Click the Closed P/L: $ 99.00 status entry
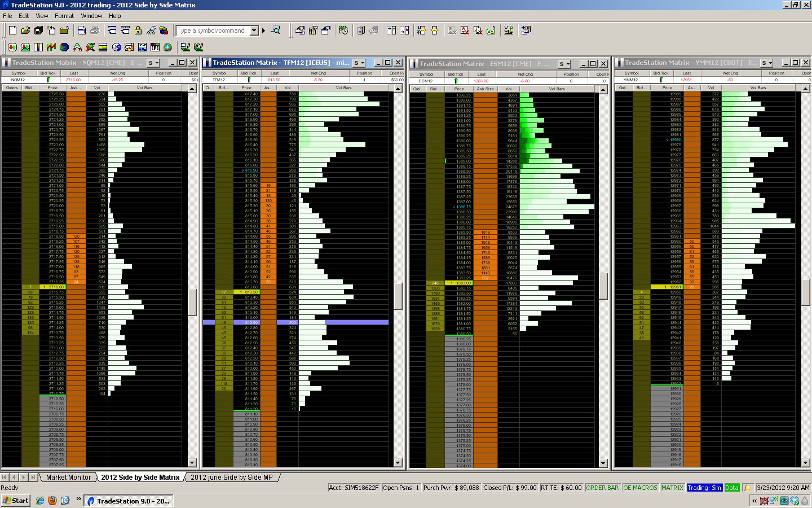Image resolution: width=812 pixels, height=508 pixels. pyautogui.click(x=510, y=488)
